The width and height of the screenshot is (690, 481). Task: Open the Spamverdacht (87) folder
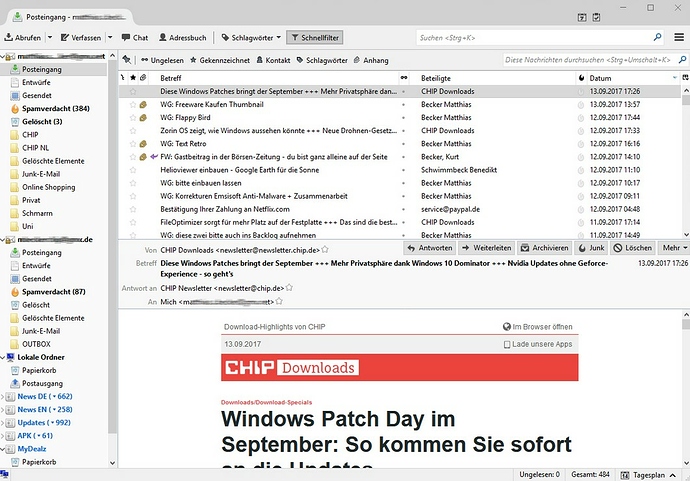coord(53,292)
